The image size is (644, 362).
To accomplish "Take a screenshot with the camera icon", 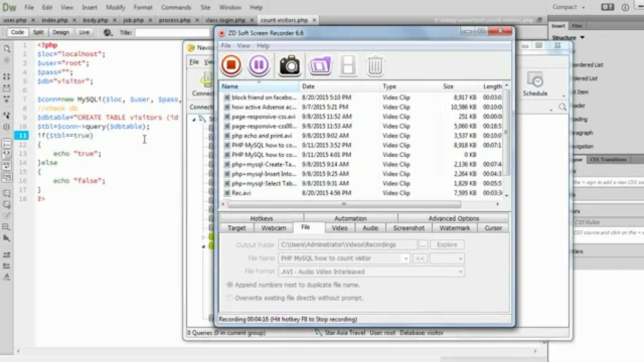I will coord(290,65).
